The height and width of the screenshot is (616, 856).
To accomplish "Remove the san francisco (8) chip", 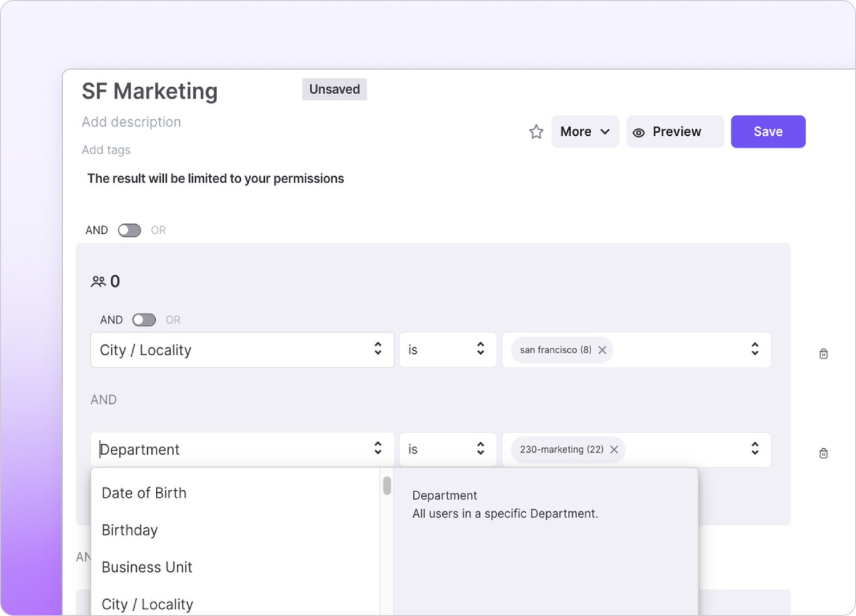I will tap(602, 350).
